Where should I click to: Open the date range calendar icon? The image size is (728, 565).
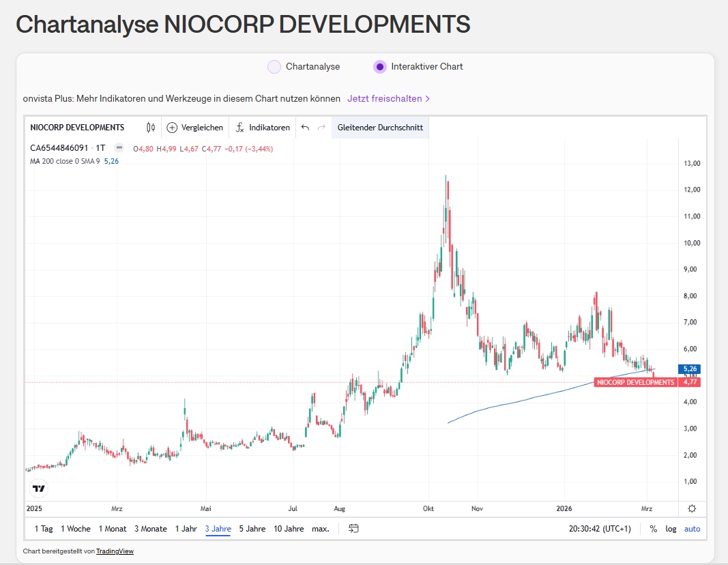pyautogui.click(x=353, y=528)
